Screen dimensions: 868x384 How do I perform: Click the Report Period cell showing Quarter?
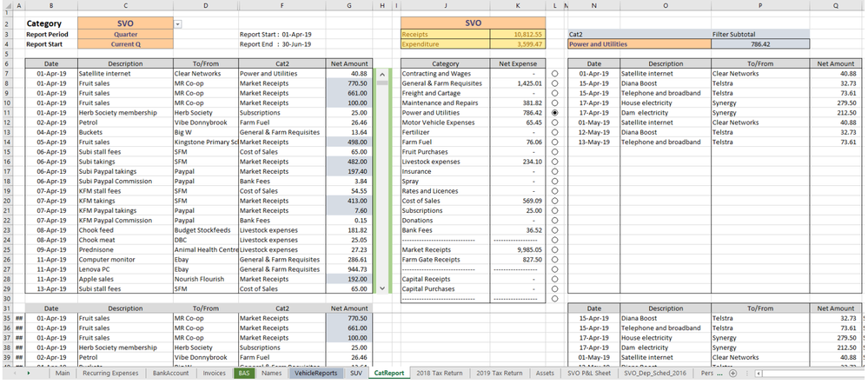pyautogui.click(x=126, y=34)
